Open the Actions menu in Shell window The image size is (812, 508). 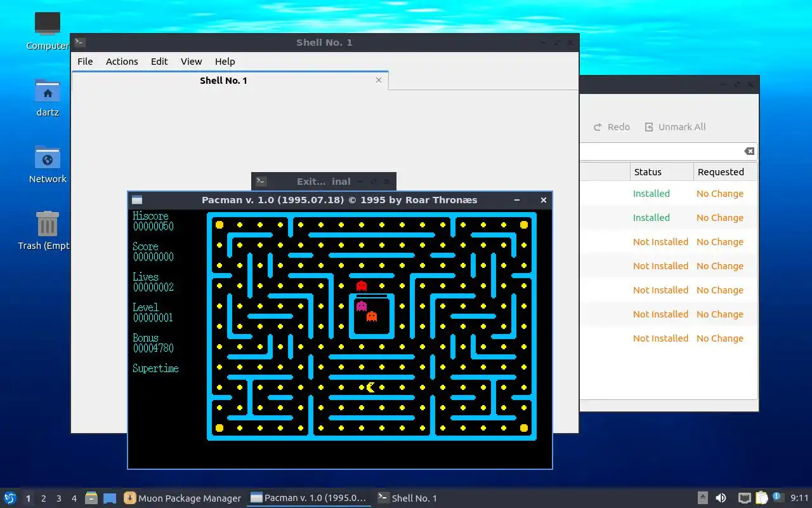[122, 62]
